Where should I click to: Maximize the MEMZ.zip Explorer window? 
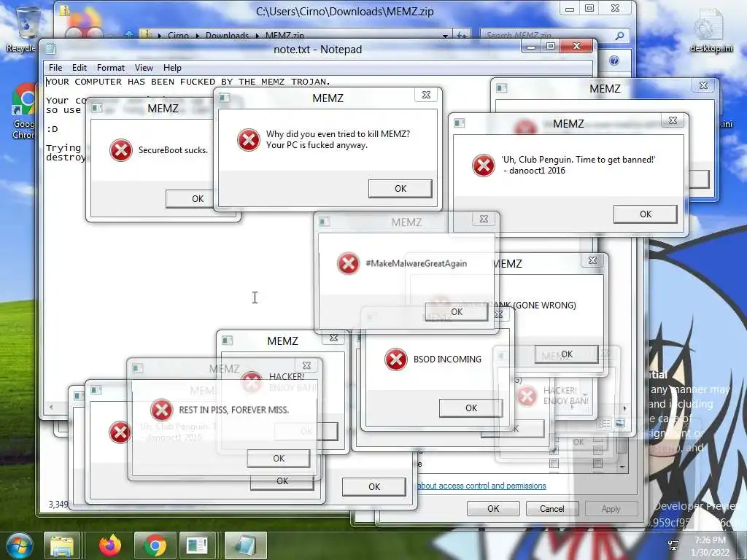tap(589, 8)
